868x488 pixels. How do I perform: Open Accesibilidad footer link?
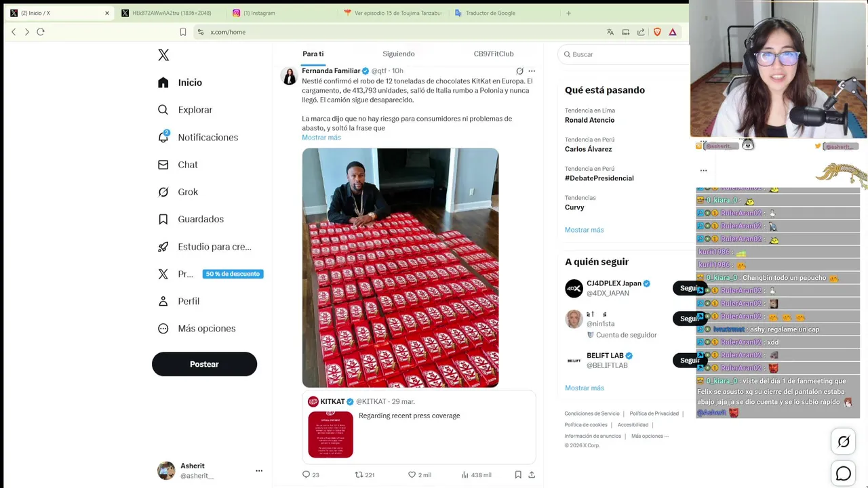click(633, 425)
